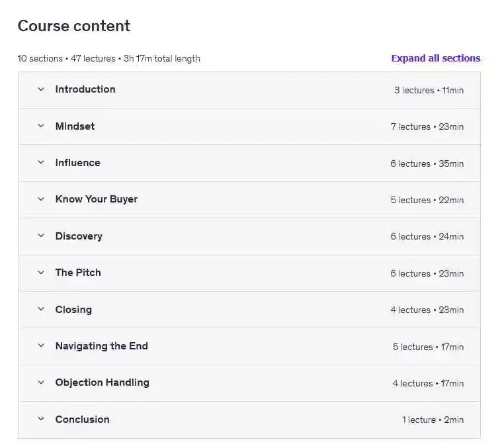Click chevron icon beside The Pitch
498x448 pixels.
point(41,273)
